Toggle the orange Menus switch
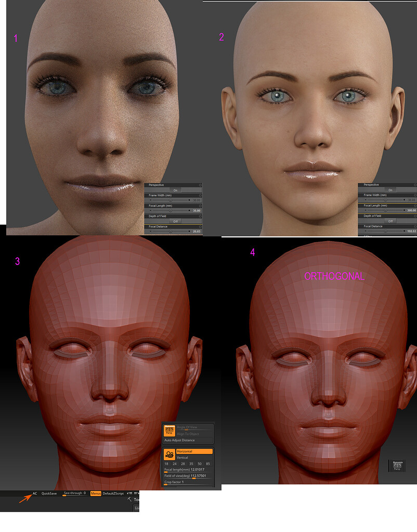This screenshot has height=532, width=417. pyautogui.click(x=96, y=494)
